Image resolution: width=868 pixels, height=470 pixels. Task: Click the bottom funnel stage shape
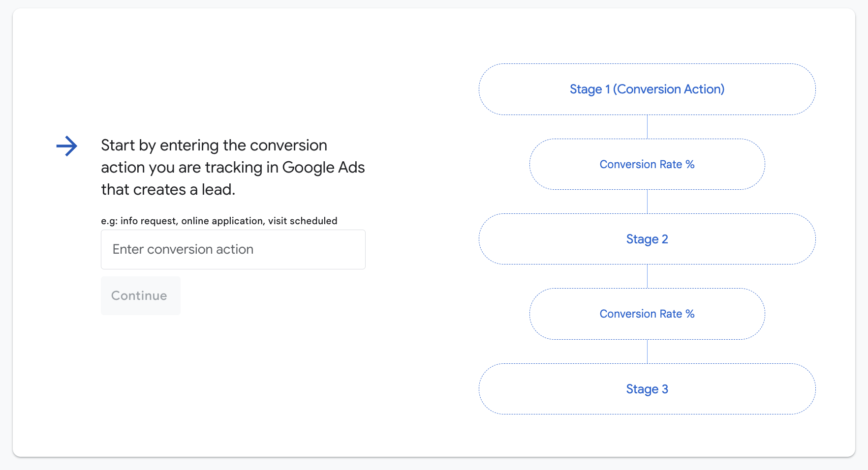[x=647, y=389]
